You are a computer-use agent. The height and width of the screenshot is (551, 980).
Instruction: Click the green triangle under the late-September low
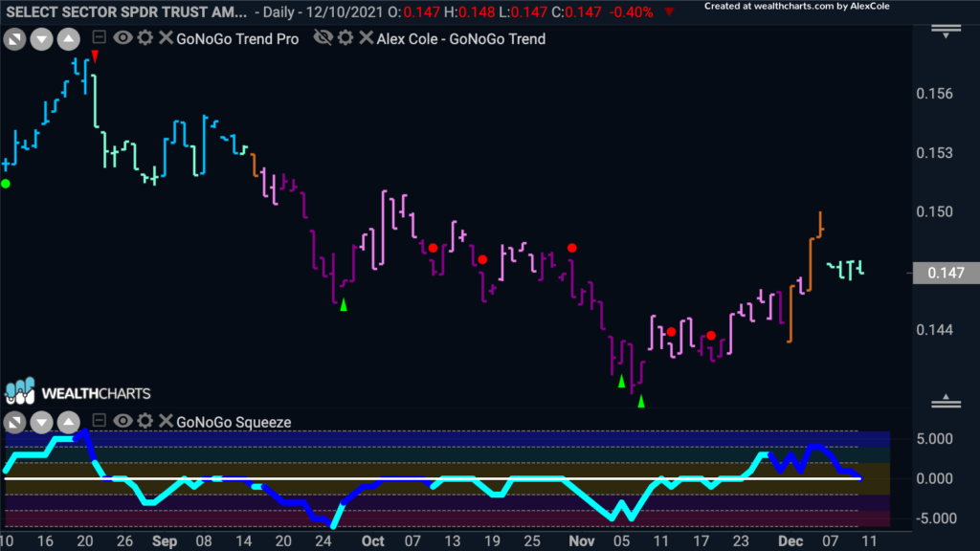pyautogui.click(x=344, y=305)
